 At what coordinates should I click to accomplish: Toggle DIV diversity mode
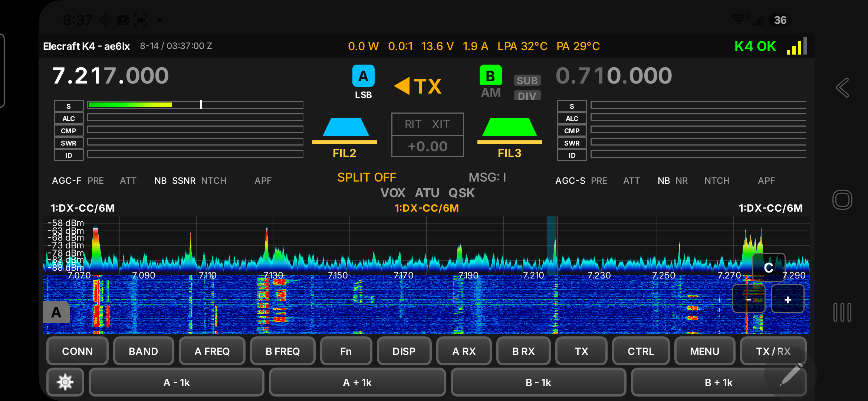[x=527, y=96]
